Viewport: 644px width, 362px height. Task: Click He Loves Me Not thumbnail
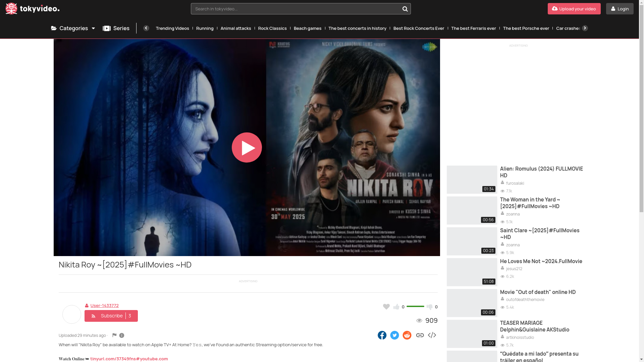pos(472,272)
